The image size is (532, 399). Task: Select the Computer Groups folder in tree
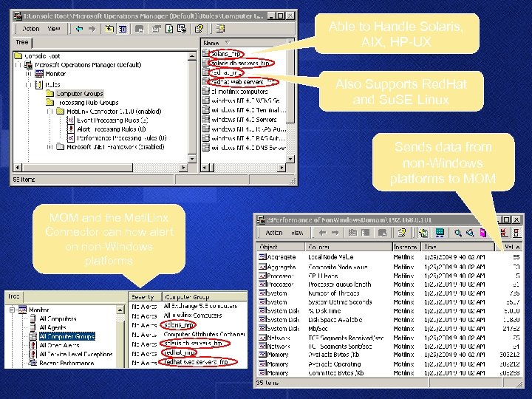[79, 93]
